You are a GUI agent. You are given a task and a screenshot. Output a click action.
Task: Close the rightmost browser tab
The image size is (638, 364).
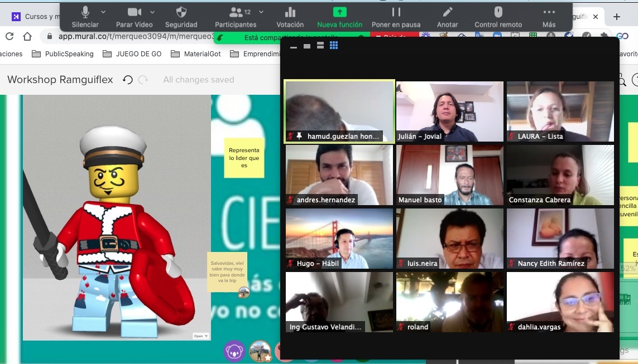(596, 17)
